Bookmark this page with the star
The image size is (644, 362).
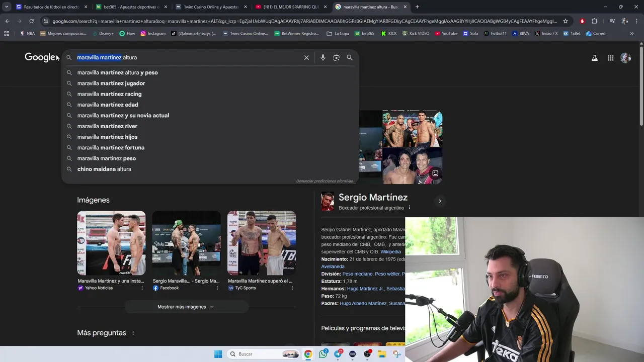click(566, 21)
